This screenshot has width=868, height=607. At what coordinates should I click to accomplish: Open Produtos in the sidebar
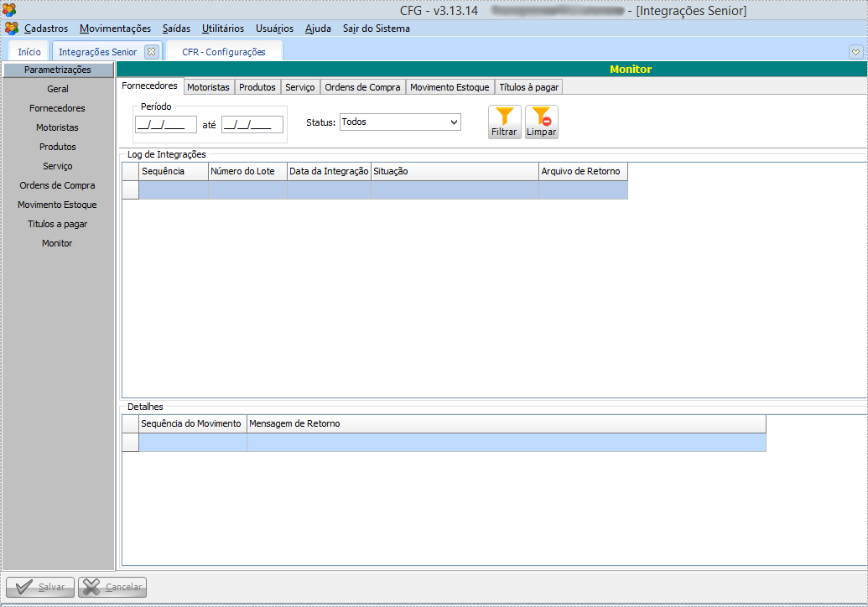coord(58,148)
